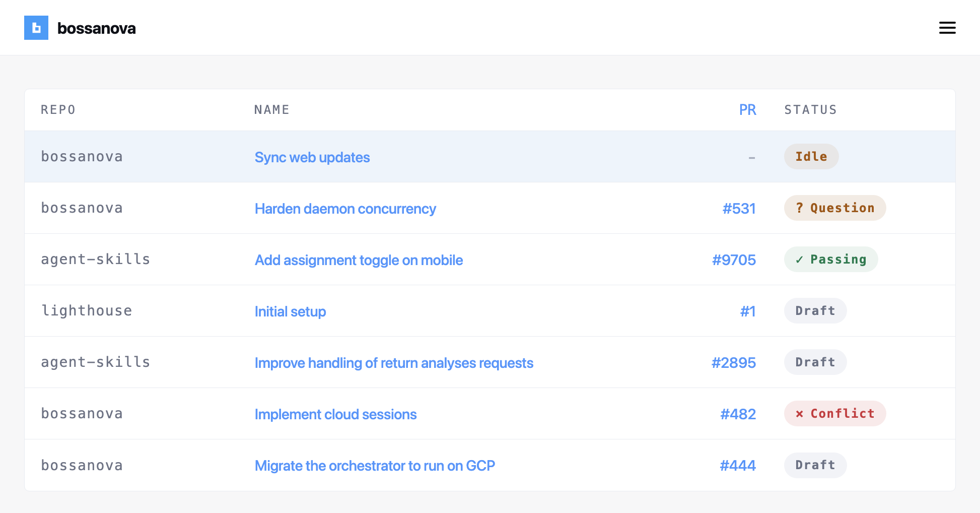Click the Conflict status badge
This screenshot has height=513, width=980.
tap(835, 414)
